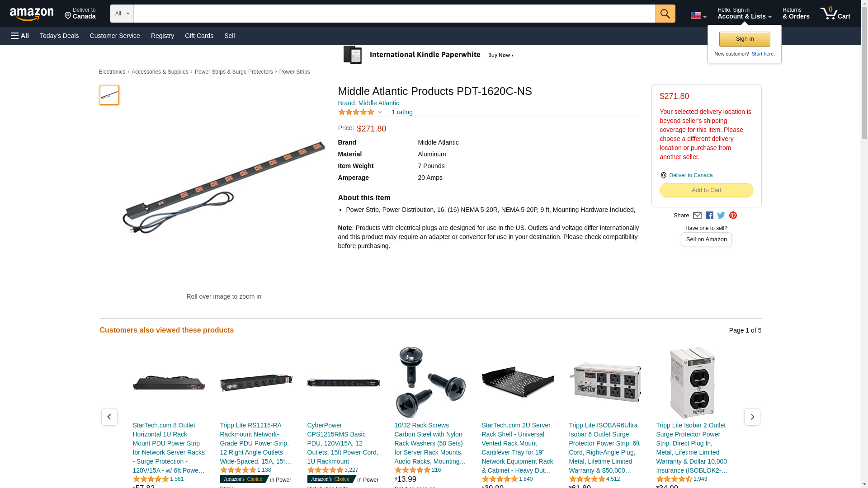Open the country flag language dropdown
Screen dimensions: 868x488
[x=698, y=15]
